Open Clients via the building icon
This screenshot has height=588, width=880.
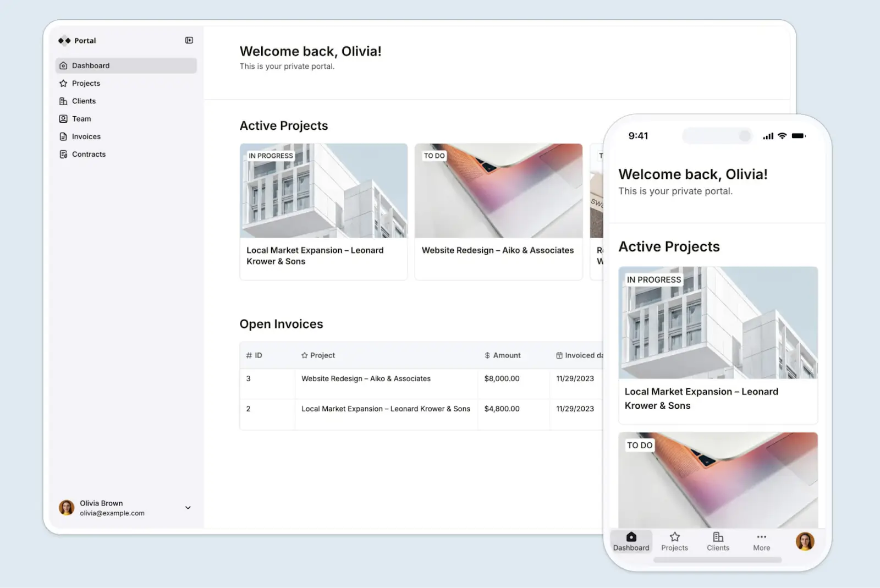63,101
